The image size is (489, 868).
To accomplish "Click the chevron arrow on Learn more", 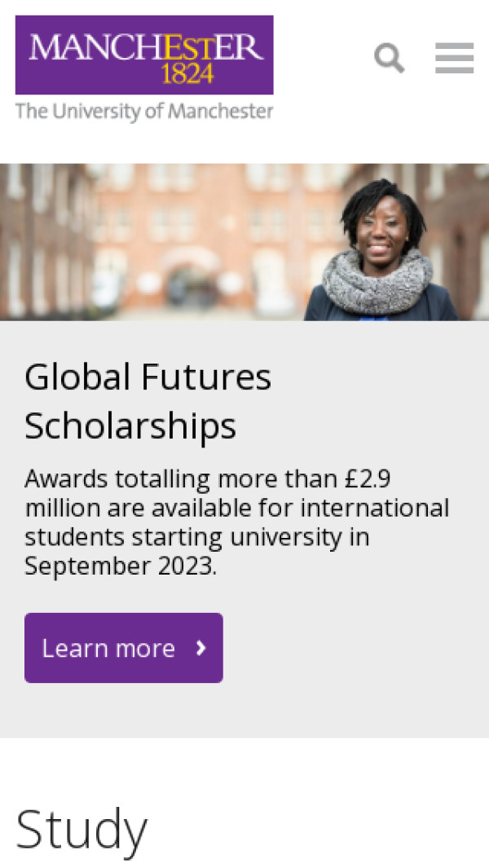I will [201, 648].
